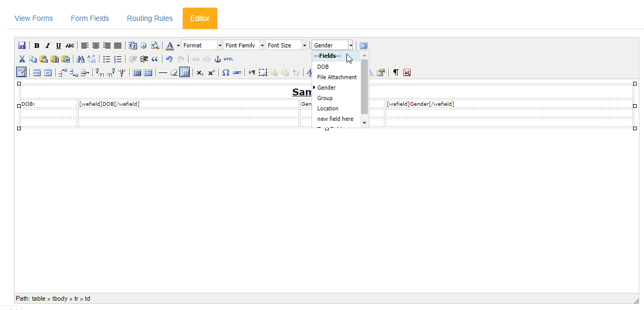The height and width of the screenshot is (310, 644).
Task: Open the Font Family dropdown
Action: pos(244,45)
